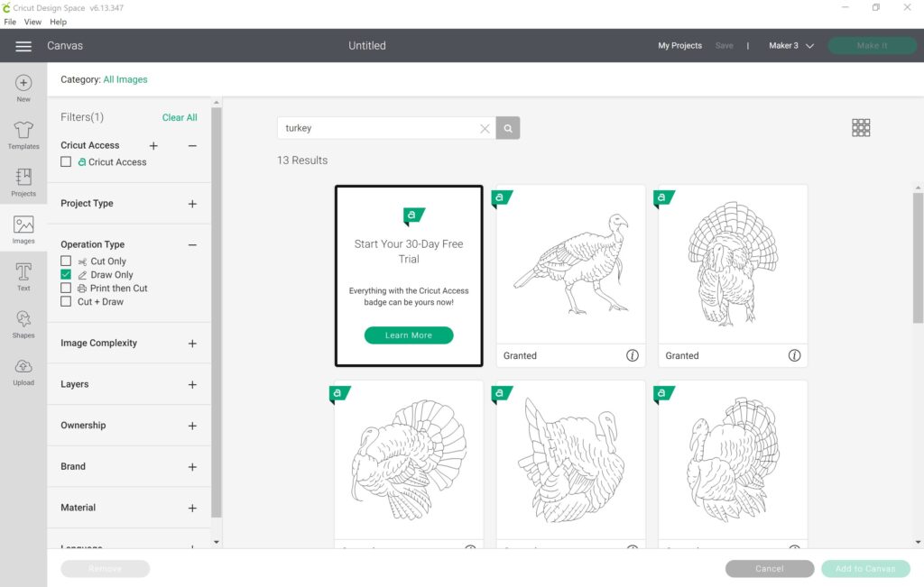The image size is (924, 587).
Task: Enable the Cut Only filter
Action: (x=66, y=261)
